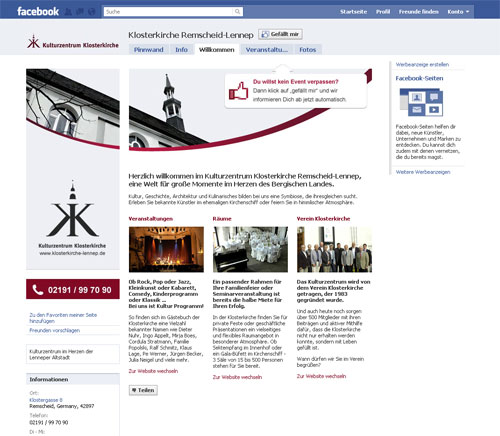Click the red thumbs-up icon in banner

click(x=238, y=91)
